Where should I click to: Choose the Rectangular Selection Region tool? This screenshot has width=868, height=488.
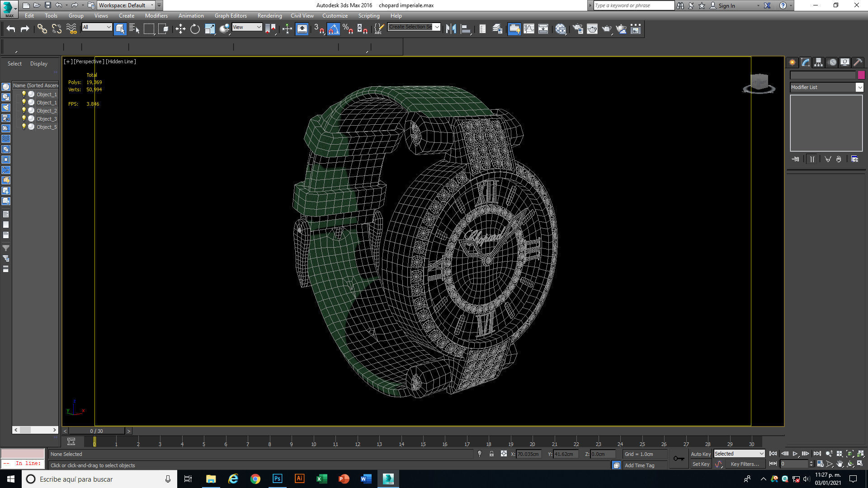(149, 29)
